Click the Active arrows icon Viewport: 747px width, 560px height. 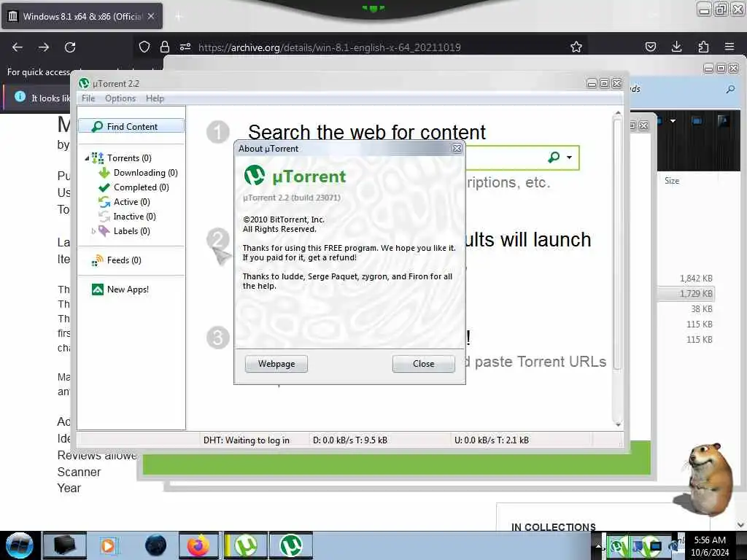point(104,203)
